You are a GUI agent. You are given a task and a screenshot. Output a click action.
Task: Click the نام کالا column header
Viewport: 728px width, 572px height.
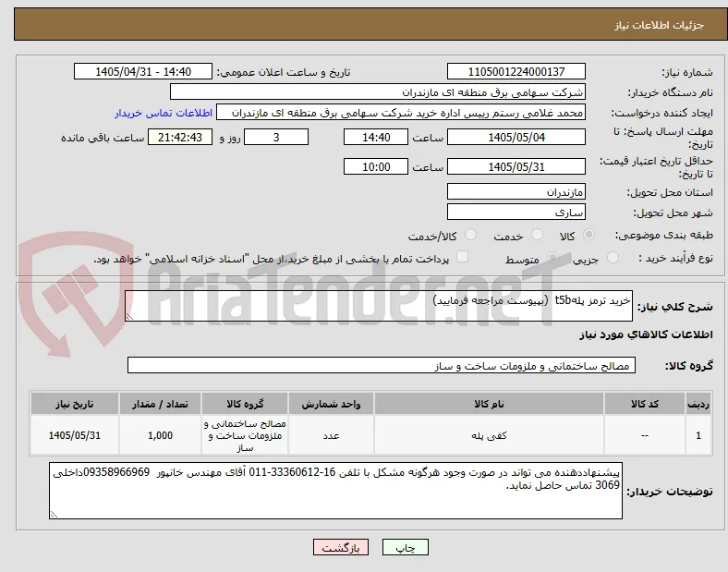point(489,404)
